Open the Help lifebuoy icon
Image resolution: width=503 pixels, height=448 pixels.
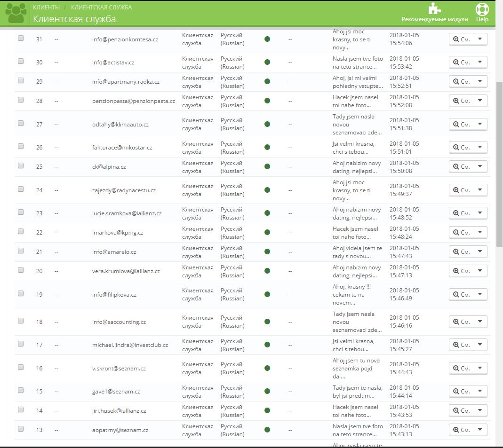pos(482,9)
